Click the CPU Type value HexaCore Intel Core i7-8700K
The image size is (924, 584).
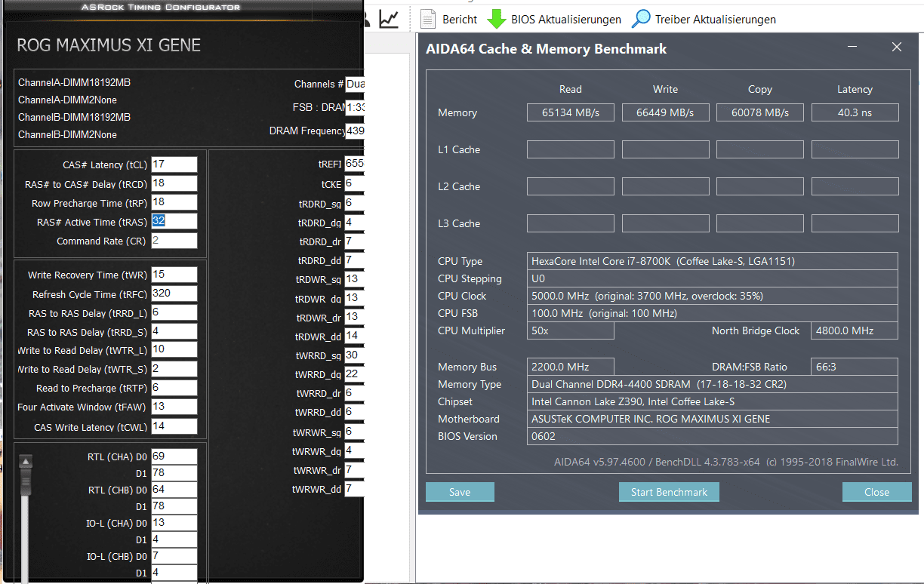[x=713, y=261]
